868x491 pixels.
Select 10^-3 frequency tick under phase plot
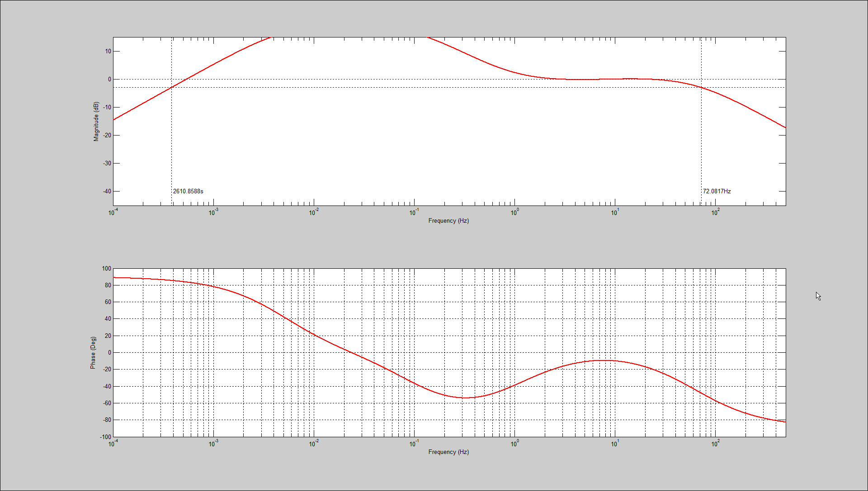[x=213, y=444]
